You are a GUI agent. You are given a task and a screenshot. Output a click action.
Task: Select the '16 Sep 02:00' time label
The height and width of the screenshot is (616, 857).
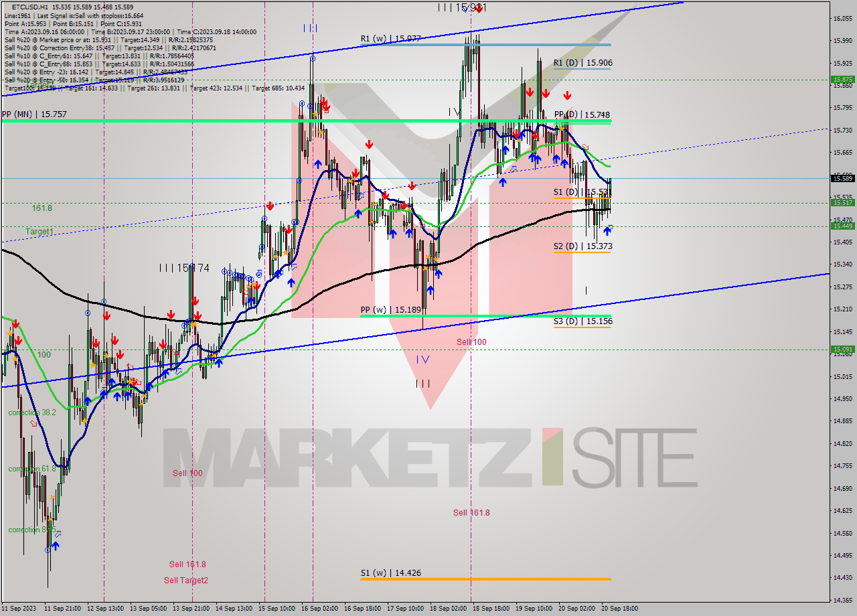pos(319,609)
